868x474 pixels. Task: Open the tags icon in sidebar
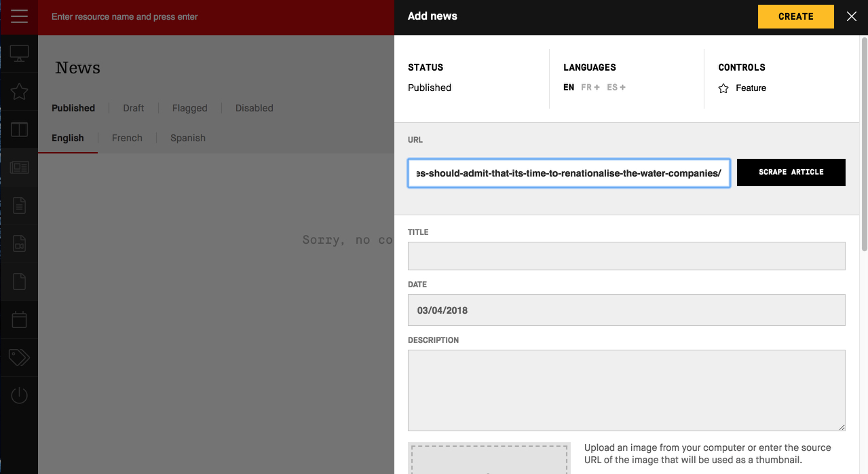[x=19, y=357]
